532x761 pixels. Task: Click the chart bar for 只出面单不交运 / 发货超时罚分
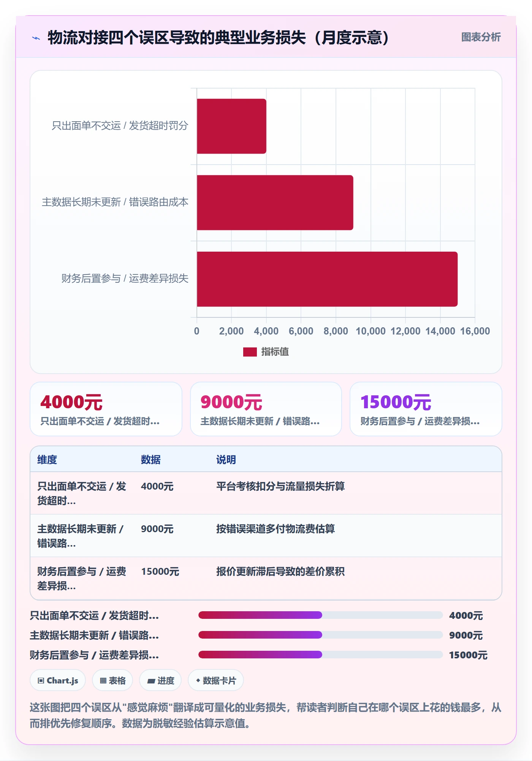pyautogui.click(x=231, y=126)
